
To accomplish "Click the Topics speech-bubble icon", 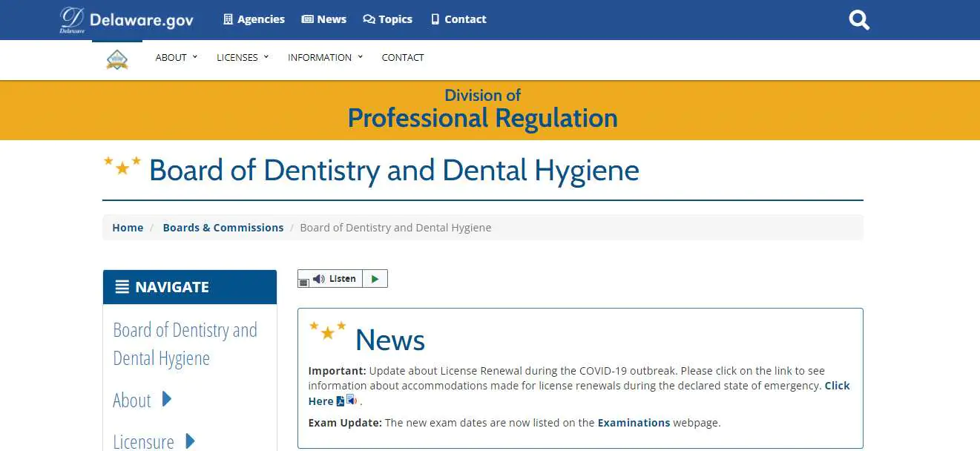I will click(x=367, y=19).
